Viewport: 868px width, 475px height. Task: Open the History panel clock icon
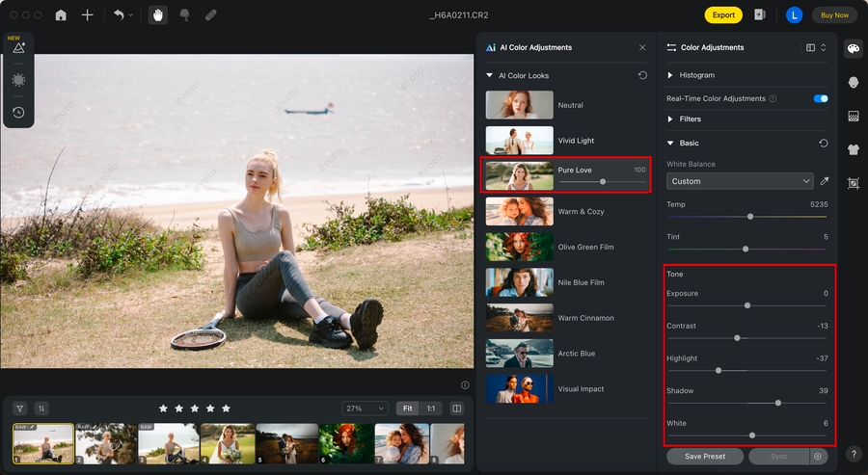[18, 112]
